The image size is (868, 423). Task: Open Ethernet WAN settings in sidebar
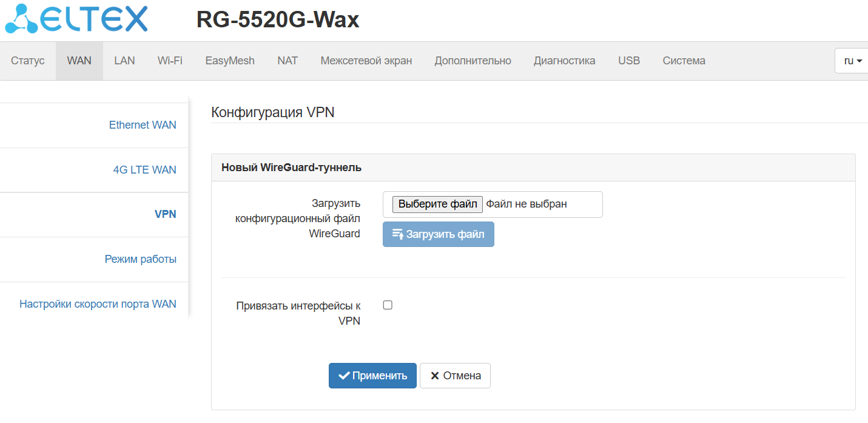click(143, 125)
